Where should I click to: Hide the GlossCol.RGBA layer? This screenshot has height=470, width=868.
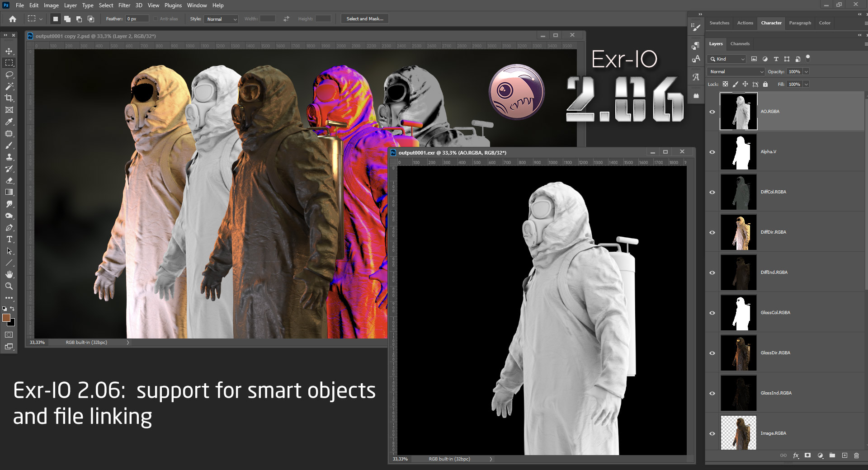[712, 313]
